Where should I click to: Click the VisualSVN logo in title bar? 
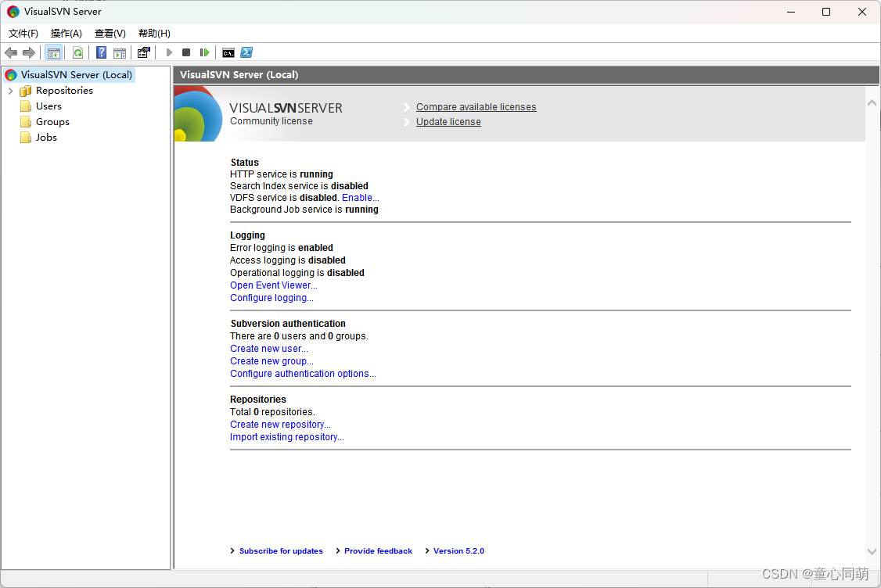pos(13,12)
